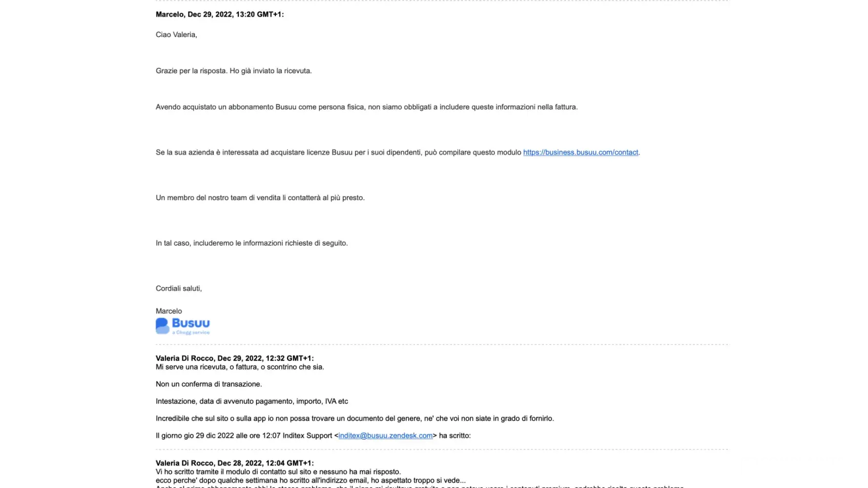Click Marcelo's message header dated 13:20
Image resolution: width=868 pixels, height=488 pixels.
pos(219,15)
